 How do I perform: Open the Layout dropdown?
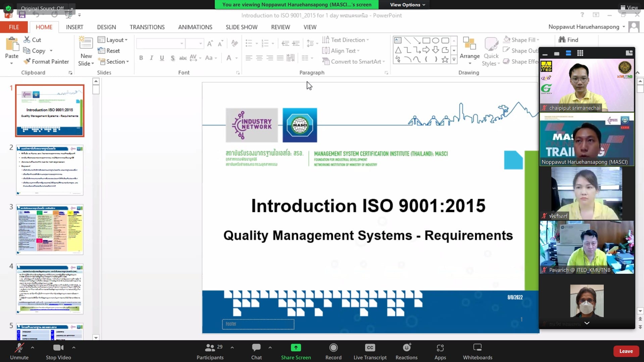click(x=113, y=40)
